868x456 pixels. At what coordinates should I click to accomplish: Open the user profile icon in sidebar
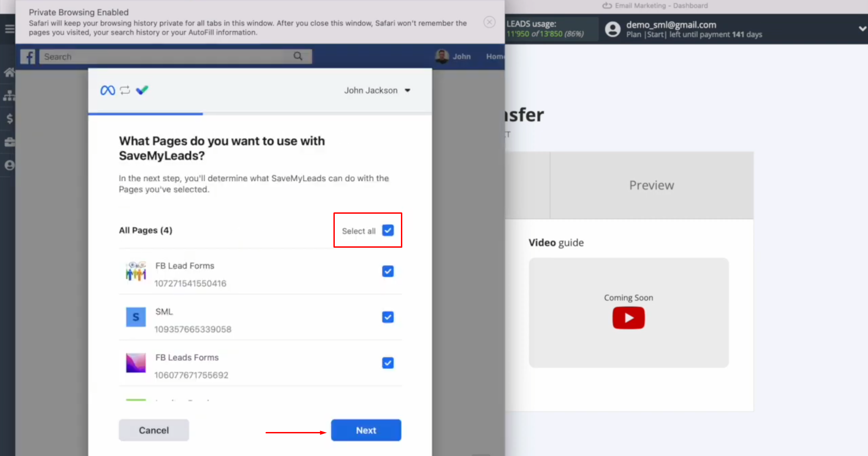click(x=10, y=165)
